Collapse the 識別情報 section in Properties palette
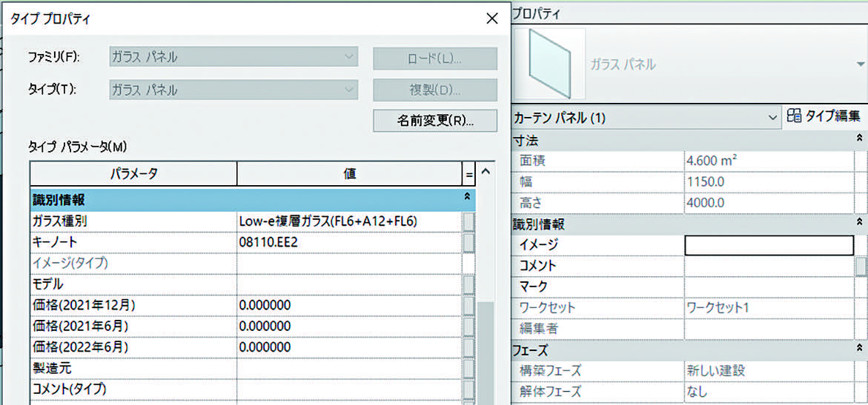This screenshot has width=868, height=405. point(858,222)
